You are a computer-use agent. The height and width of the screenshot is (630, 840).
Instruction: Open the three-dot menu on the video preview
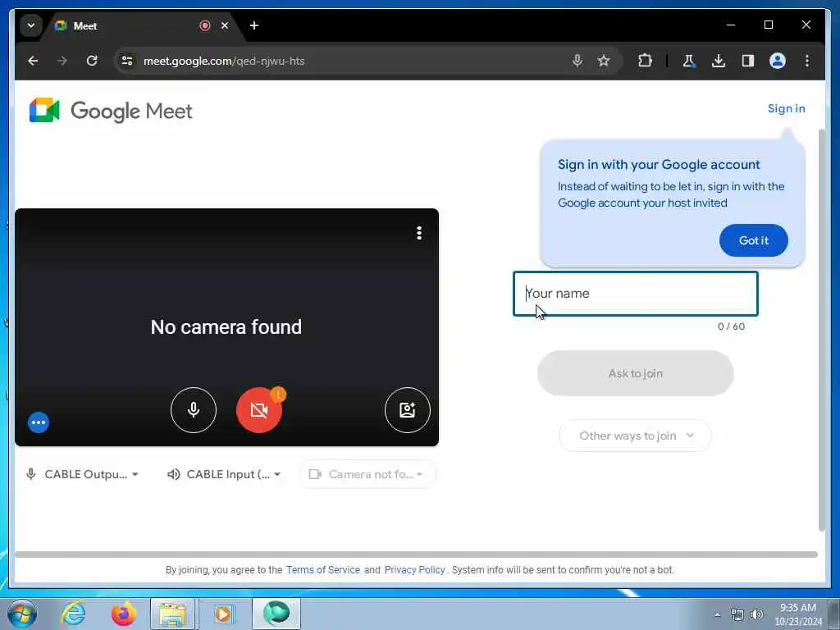coord(419,233)
